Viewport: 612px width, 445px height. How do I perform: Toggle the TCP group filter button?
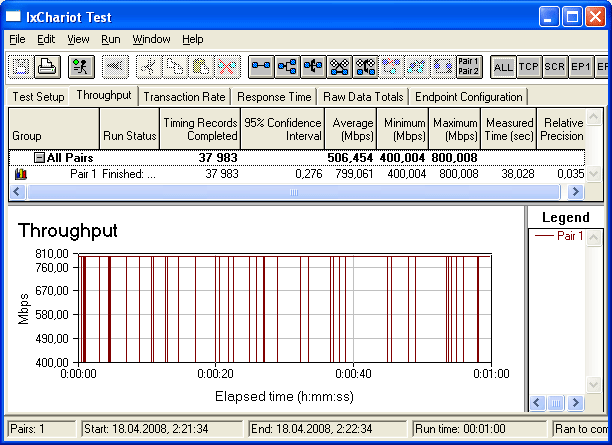pyautogui.click(x=529, y=67)
